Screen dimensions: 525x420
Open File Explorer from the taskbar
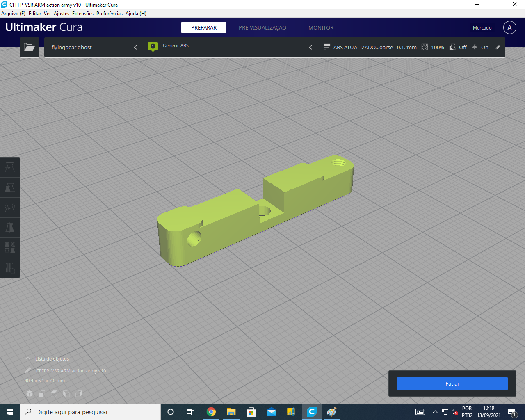[x=231, y=412]
